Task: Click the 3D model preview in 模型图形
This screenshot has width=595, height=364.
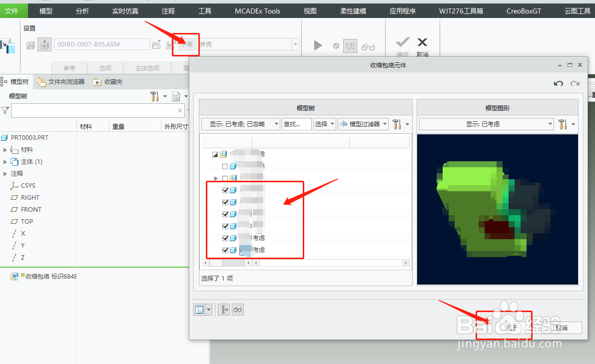Action: coord(497,209)
